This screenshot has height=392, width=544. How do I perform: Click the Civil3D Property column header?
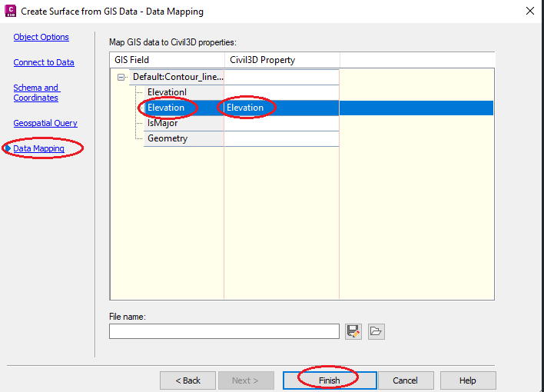[282, 60]
